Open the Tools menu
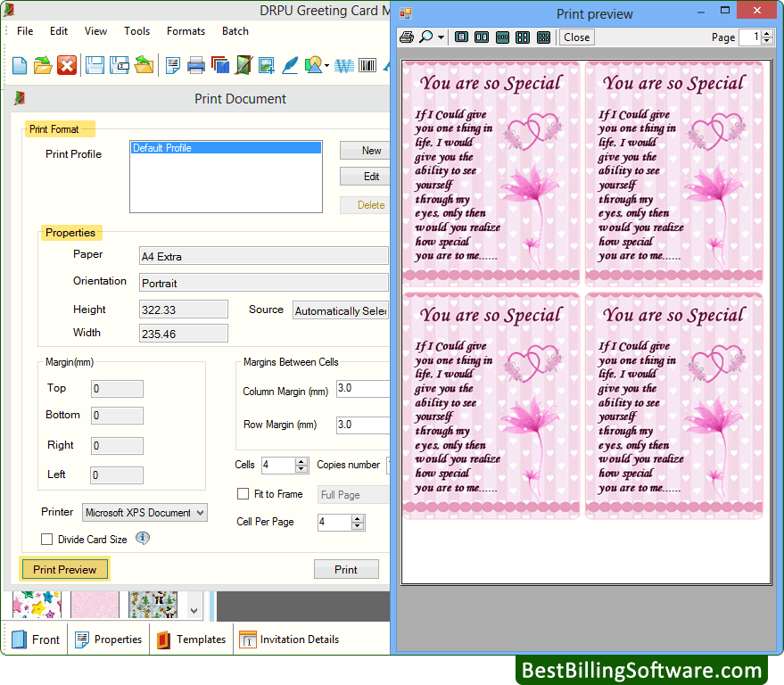 tap(137, 31)
